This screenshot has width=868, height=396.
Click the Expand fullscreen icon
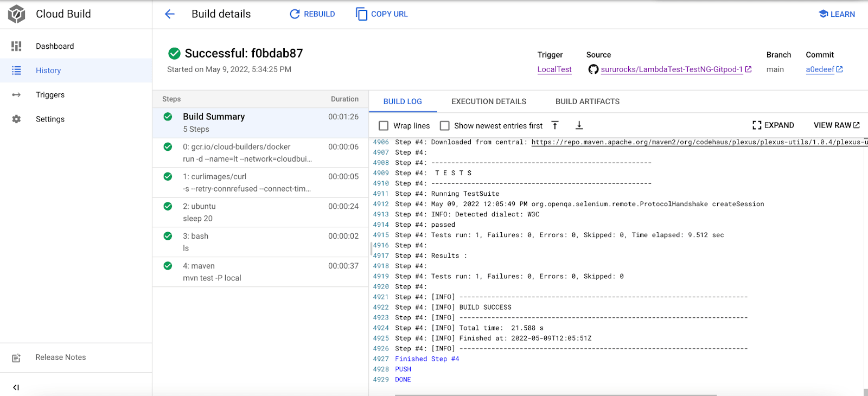pyautogui.click(x=757, y=125)
